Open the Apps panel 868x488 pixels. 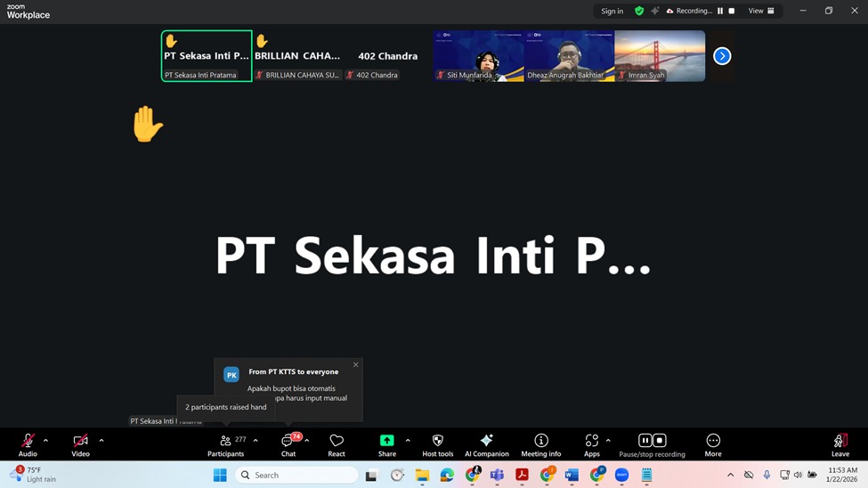592,444
